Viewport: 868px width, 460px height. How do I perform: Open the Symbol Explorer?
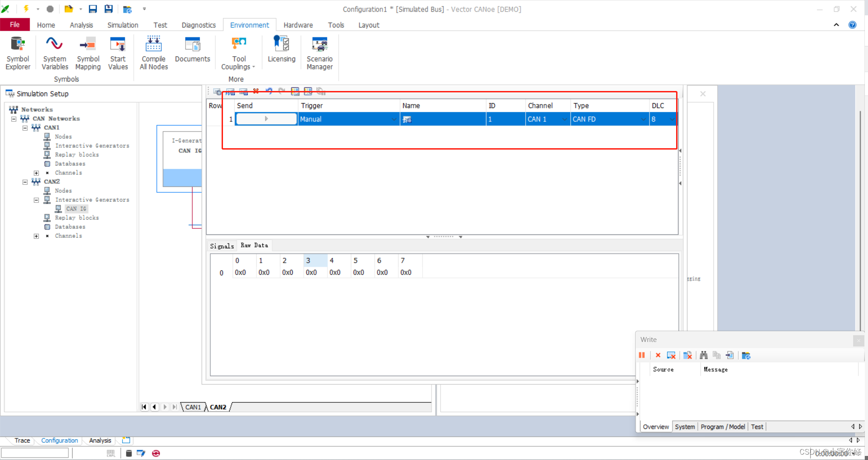tap(18, 53)
